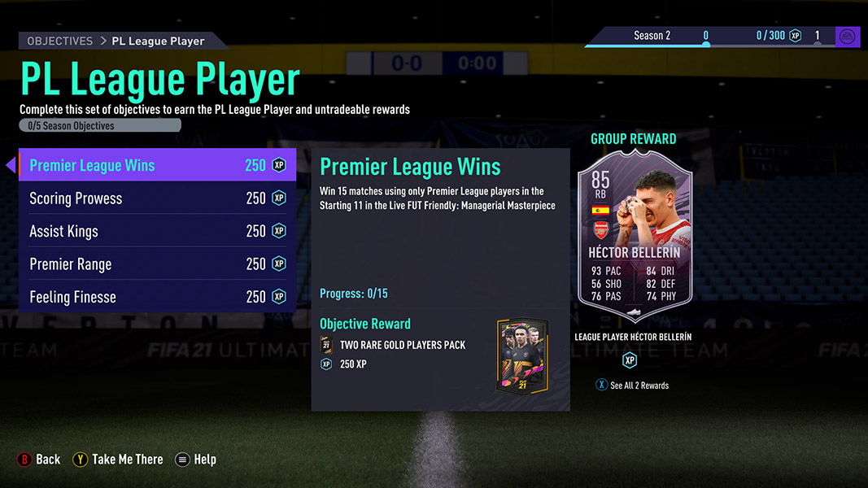Go to OBJECTIVES in the breadcrumb
868x488 pixels.
coord(59,41)
